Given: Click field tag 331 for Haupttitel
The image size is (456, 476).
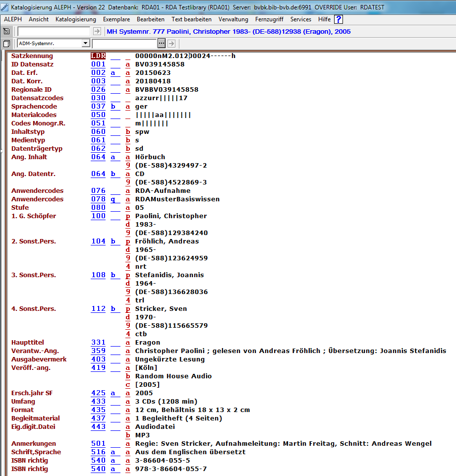Looking at the screenshot, I should [98, 342].
